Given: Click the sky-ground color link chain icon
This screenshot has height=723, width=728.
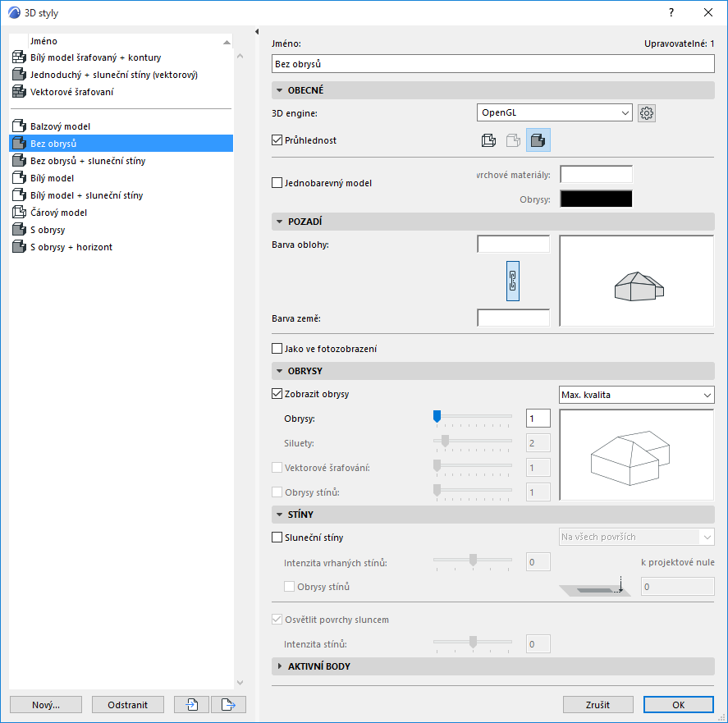Looking at the screenshot, I should [513, 281].
